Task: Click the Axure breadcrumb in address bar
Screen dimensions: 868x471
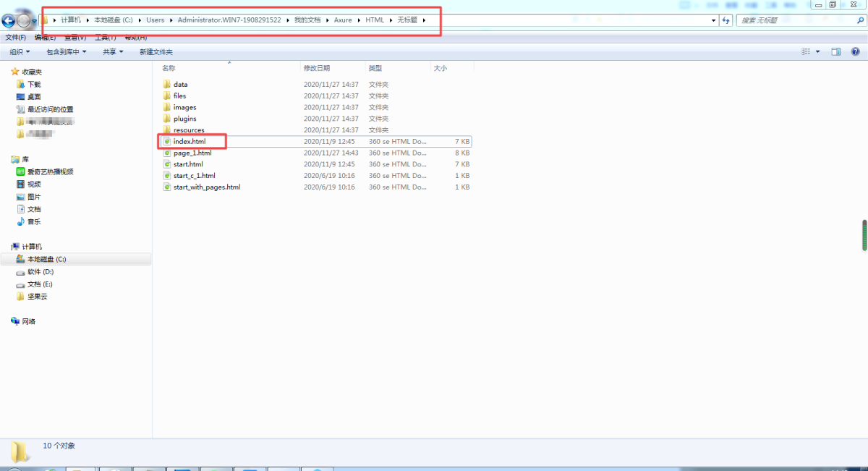Action: click(x=342, y=20)
